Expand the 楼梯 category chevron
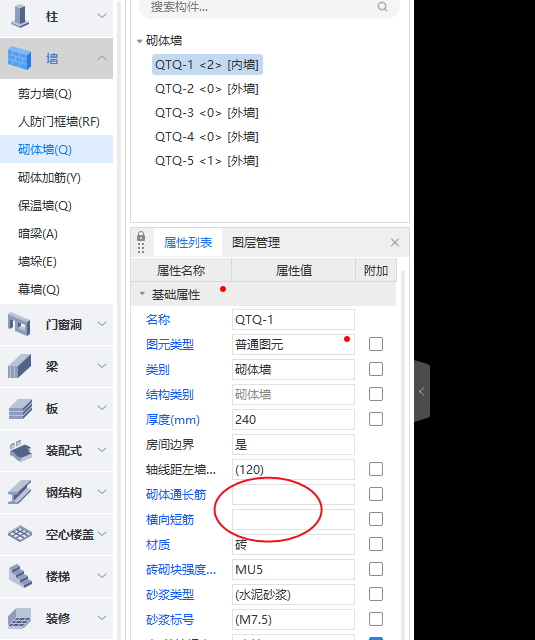The image size is (535, 640). (102, 576)
